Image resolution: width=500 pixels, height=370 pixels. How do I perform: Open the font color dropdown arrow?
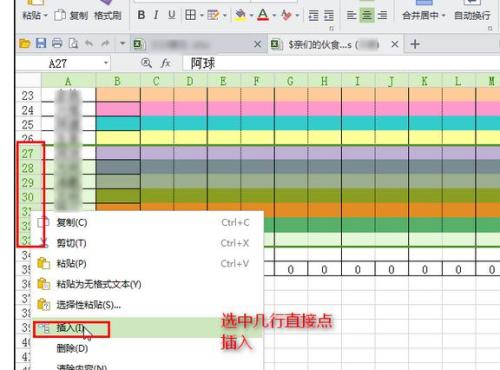coord(274,15)
